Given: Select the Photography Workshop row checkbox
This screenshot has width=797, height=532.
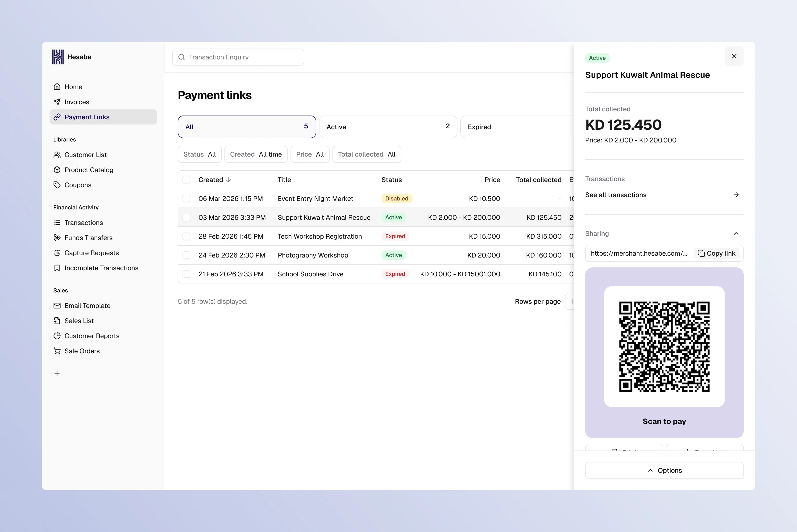Looking at the screenshot, I should pos(186,255).
